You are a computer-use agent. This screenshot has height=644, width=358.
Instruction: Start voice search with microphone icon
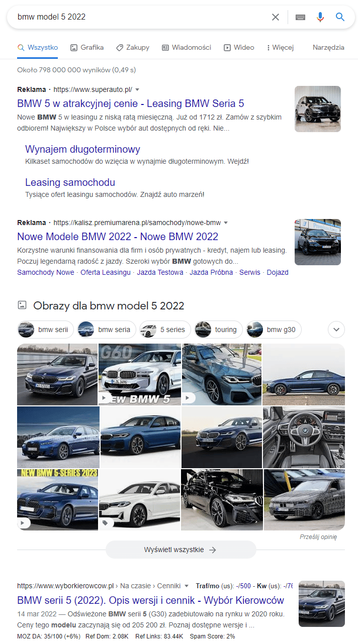[x=320, y=17]
